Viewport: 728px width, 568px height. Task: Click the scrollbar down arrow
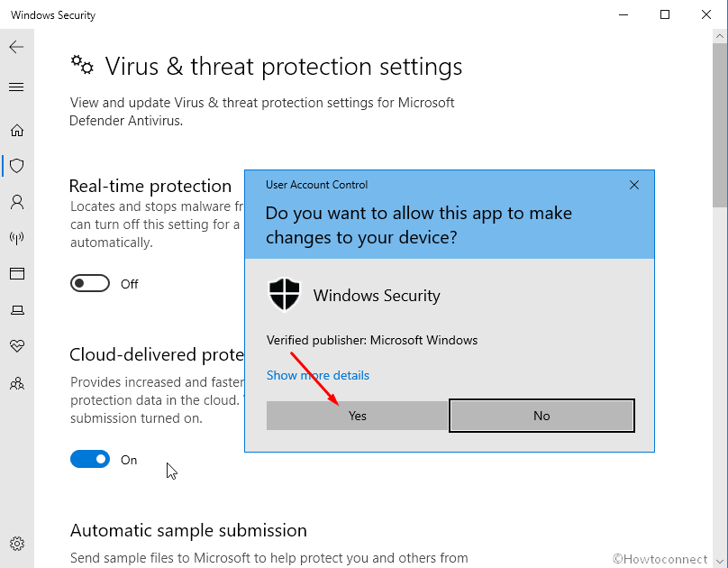[720, 562]
